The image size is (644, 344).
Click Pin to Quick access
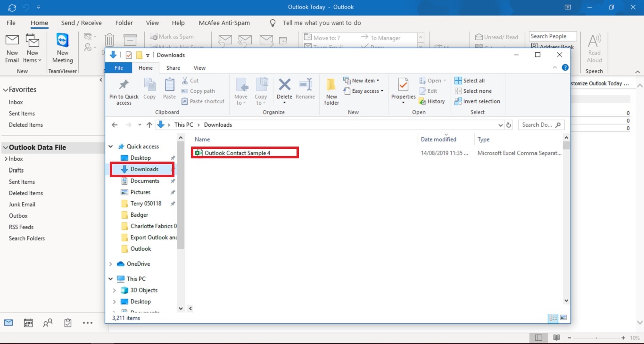click(124, 92)
